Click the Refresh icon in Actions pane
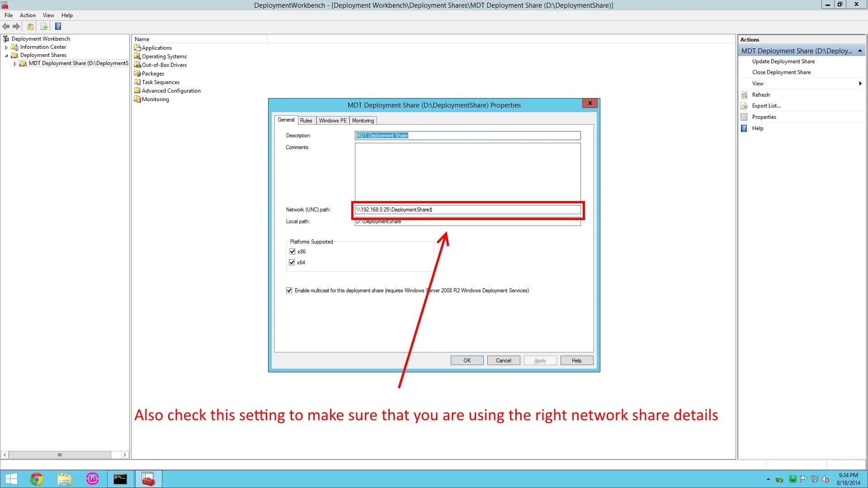 [x=744, y=95]
